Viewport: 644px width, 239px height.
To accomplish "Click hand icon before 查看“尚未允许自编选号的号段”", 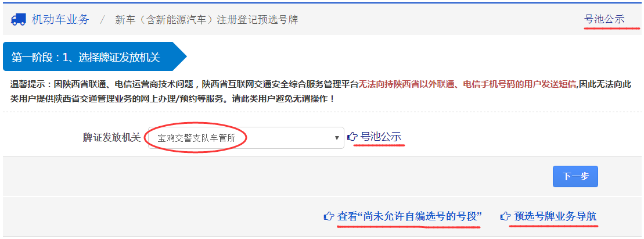I will coord(329,216).
